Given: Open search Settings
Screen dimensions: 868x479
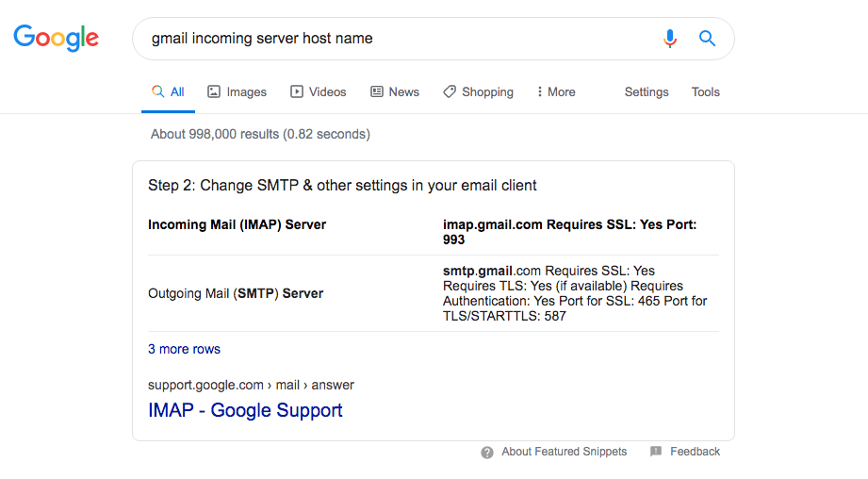Looking at the screenshot, I should (647, 91).
